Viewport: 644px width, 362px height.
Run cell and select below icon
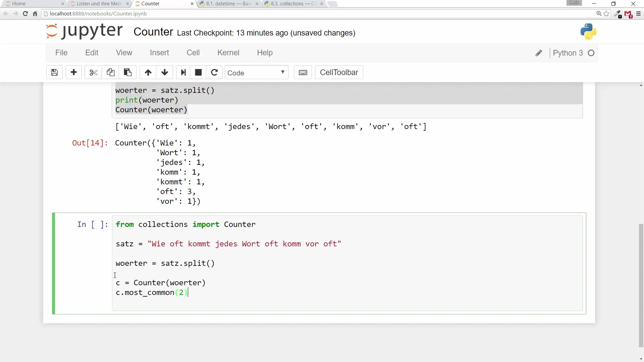(x=183, y=72)
